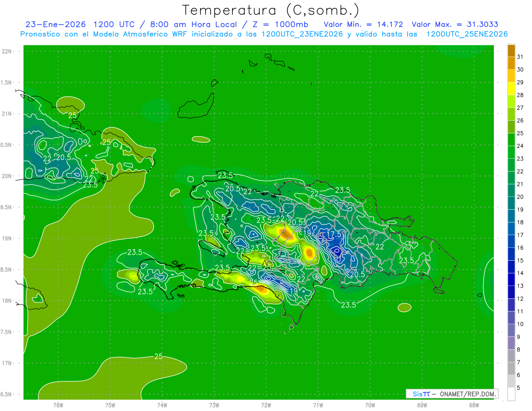Click the "8:00 am Hora Local" time text
The image size is (532, 411).
click(192, 24)
